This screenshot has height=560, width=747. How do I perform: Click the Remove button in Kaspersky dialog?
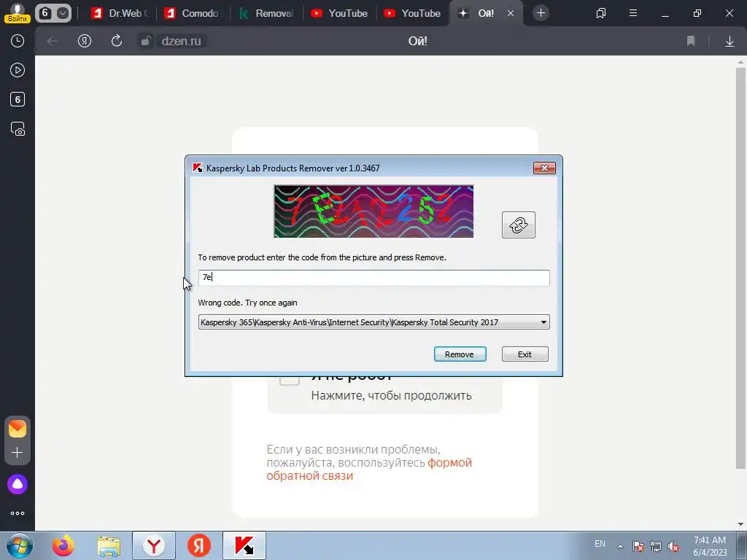(x=460, y=354)
